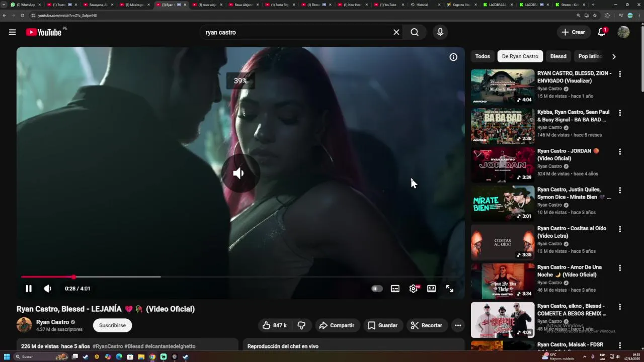Show more filter chips with arrow
This screenshot has height=362, width=644.
[x=614, y=56]
